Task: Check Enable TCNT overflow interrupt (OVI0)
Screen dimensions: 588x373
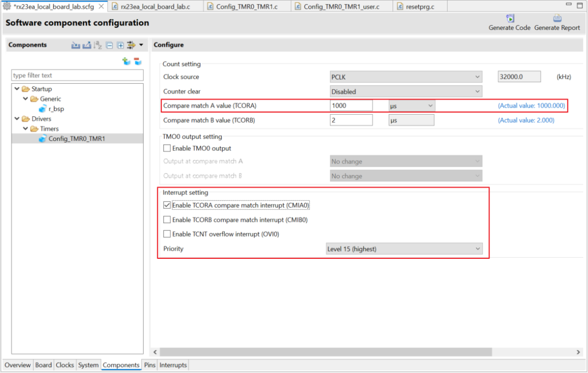Action: tap(167, 234)
